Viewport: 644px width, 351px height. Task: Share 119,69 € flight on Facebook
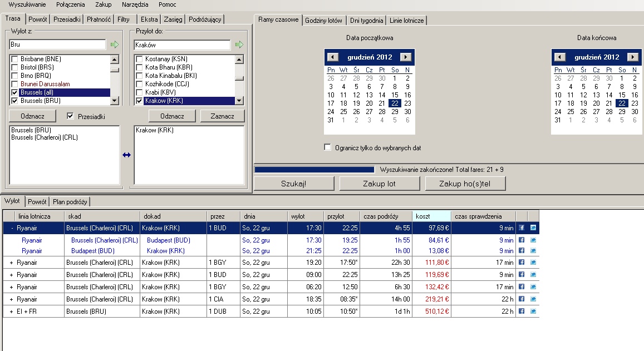pyautogui.click(x=522, y=274)
